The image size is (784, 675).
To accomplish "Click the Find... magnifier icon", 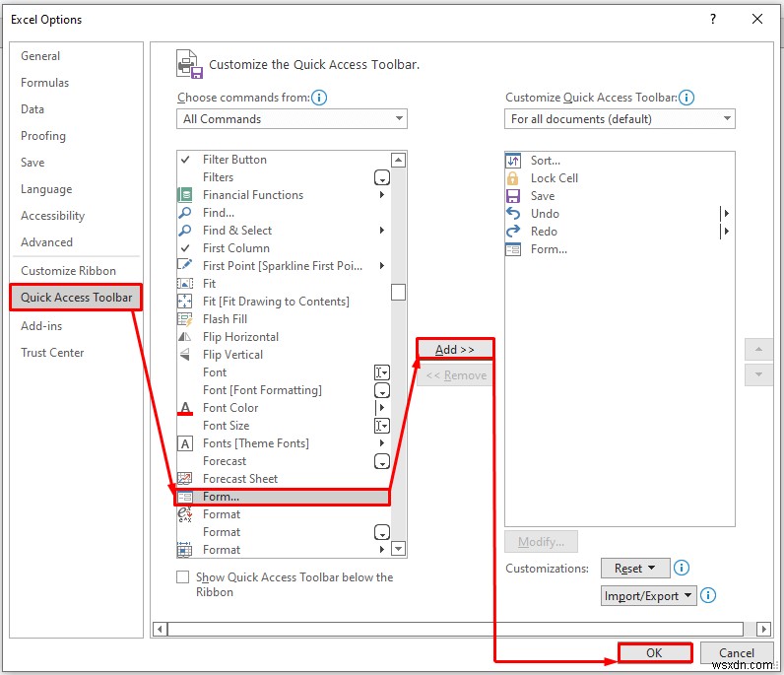I will click(x=185, y=213).
